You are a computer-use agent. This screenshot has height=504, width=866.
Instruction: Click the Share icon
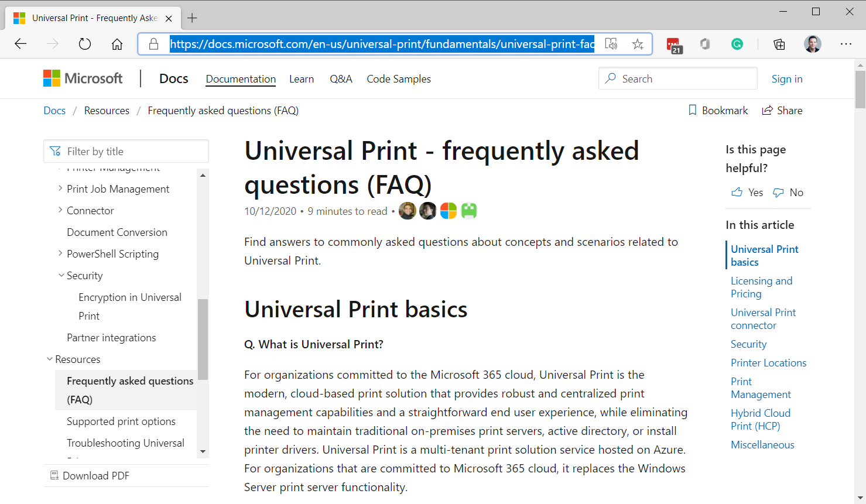tap(767, 110)
